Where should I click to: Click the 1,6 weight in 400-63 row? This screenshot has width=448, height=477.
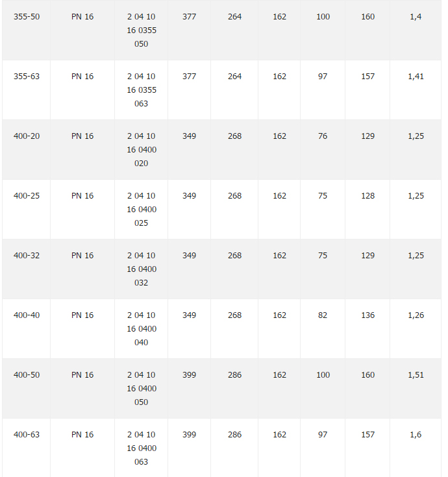point(416,435)
